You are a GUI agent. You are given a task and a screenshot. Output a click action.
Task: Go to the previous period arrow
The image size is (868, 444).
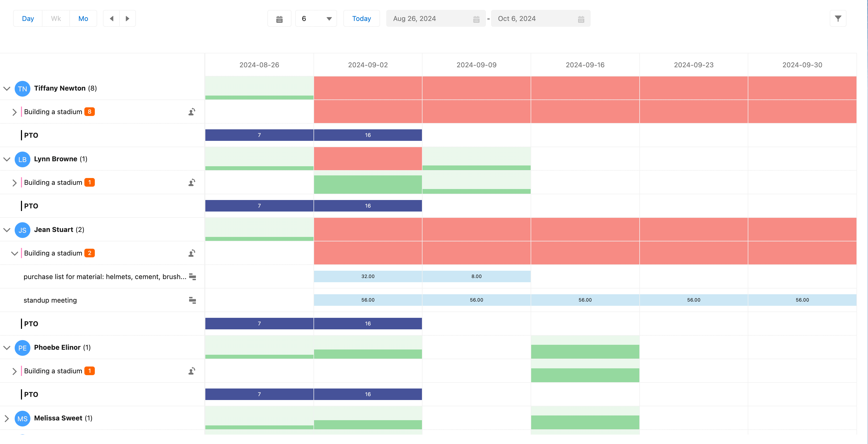[x=112, y=19]
